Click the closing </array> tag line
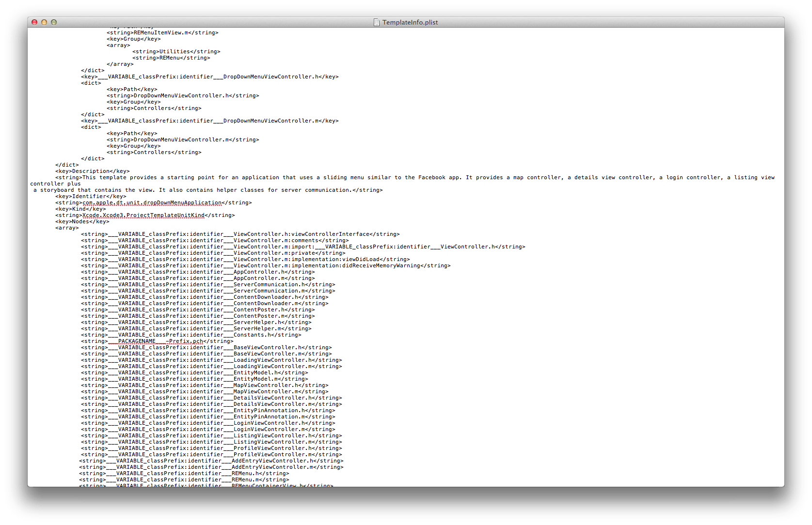 tap(120, 64)
